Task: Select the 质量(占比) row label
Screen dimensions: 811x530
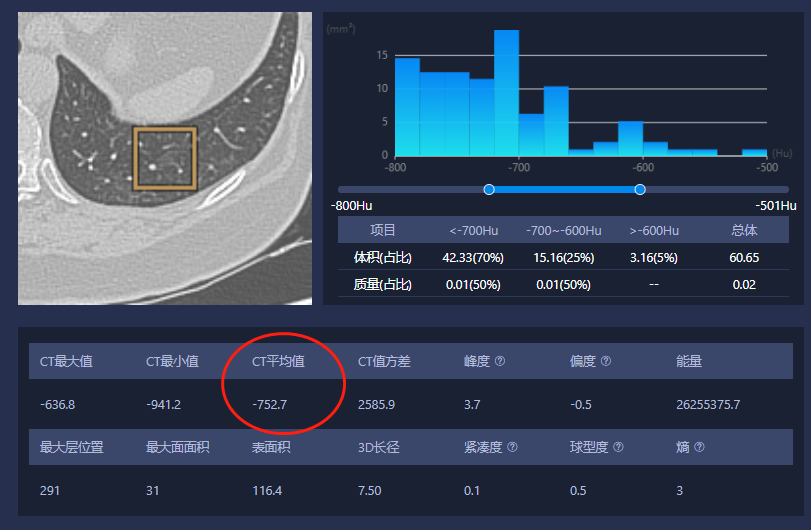Action: click(383, 285)
